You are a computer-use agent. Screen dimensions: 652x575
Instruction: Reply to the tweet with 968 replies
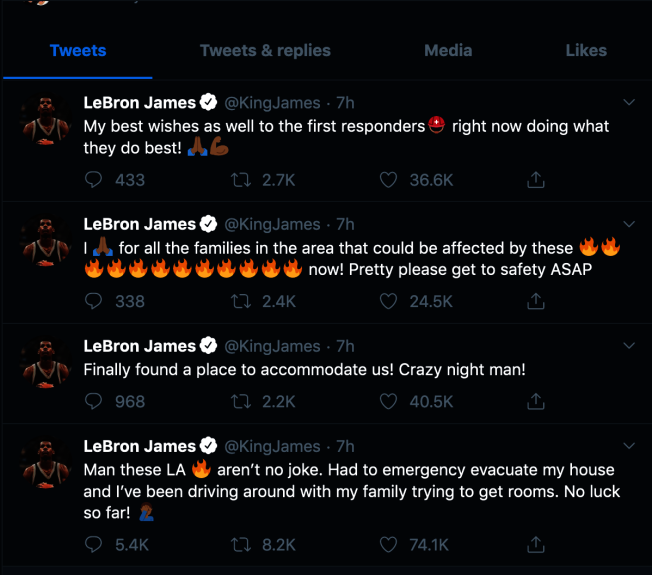coord(93,402)
